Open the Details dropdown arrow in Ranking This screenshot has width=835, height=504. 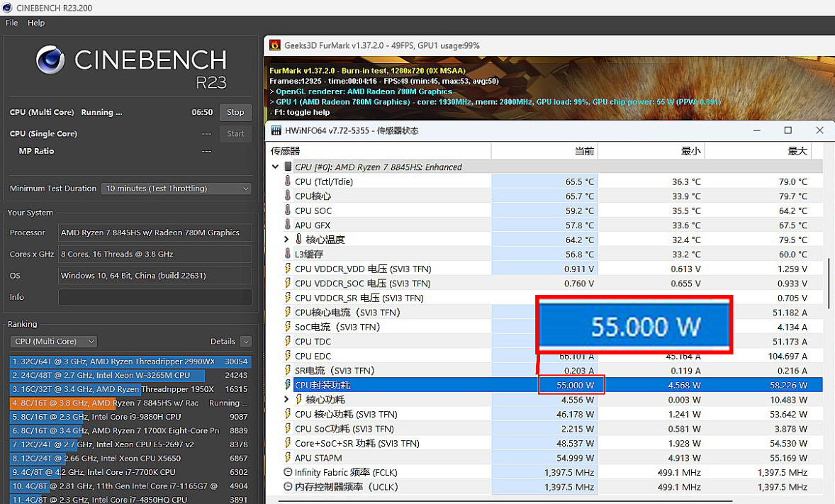point(245,342)
